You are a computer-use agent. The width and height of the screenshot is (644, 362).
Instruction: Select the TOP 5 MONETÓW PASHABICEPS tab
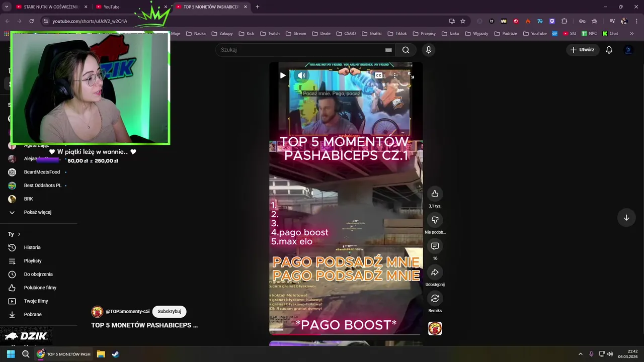(211, 7)
